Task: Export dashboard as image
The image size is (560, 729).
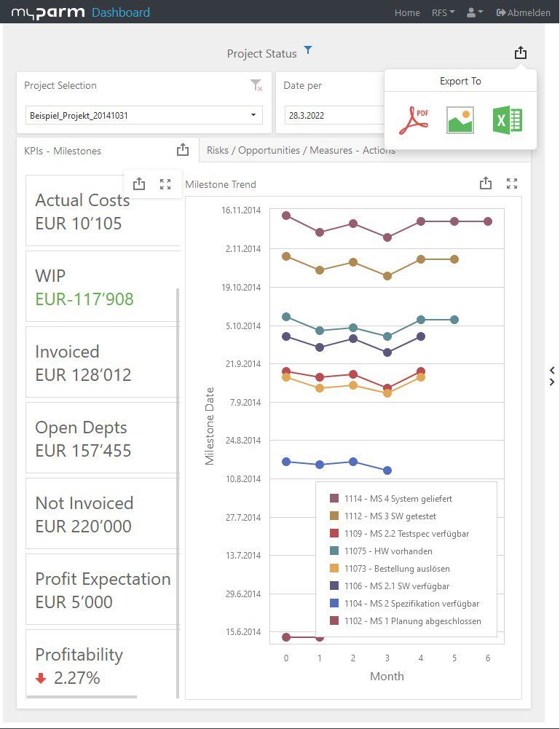Action: click(x=460, y=120)
